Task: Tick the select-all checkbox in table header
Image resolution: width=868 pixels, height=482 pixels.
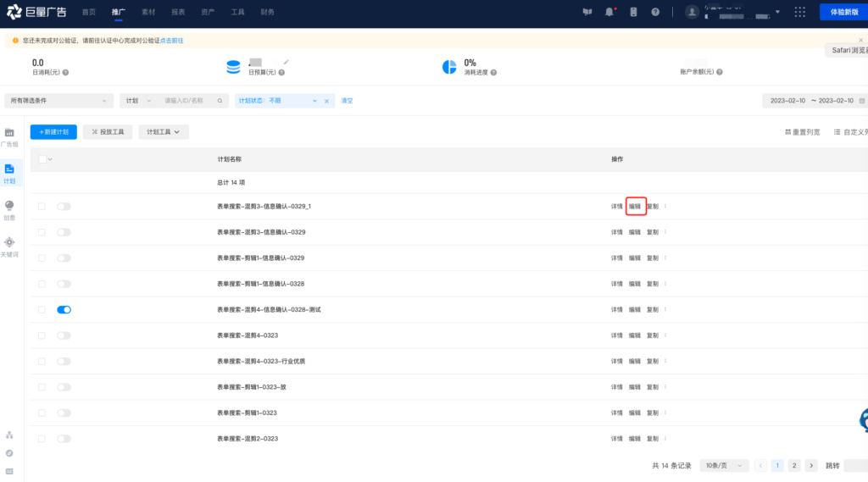Action: tap(42, 159)
